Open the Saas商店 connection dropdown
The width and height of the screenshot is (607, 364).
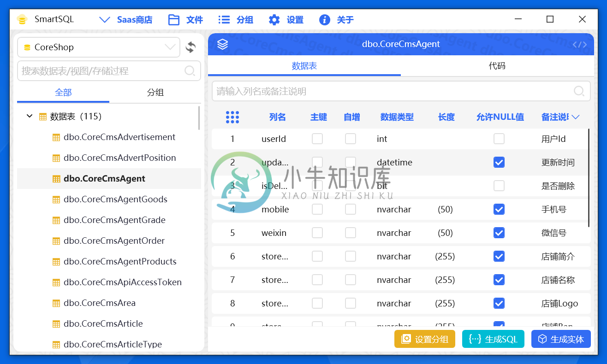[x=125, y=20]
